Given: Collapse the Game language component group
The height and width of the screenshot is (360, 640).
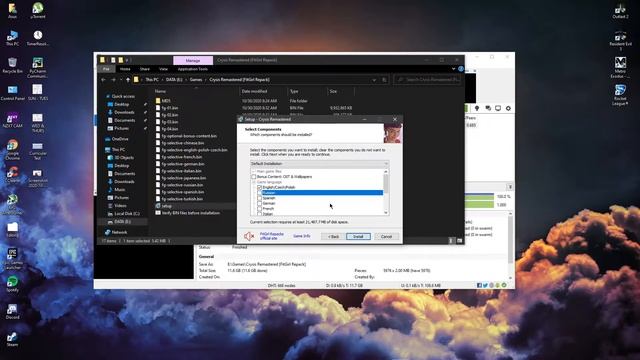Looking at the screenshot, I should [253, 182].
